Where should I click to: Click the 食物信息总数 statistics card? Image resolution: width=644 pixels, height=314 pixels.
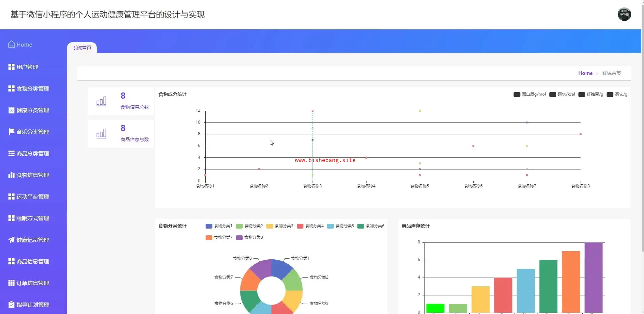pyautogui.click(x=121, y=101)
